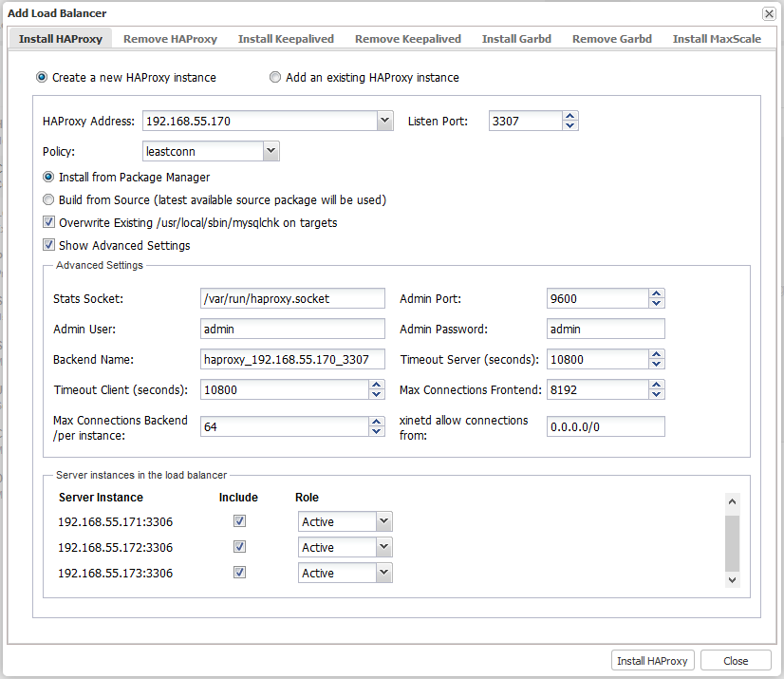Screen dimensions: 784x679
Task: Switch to the Install Keepalived tab
Action: pyautogui.click(x=286, y=39)
